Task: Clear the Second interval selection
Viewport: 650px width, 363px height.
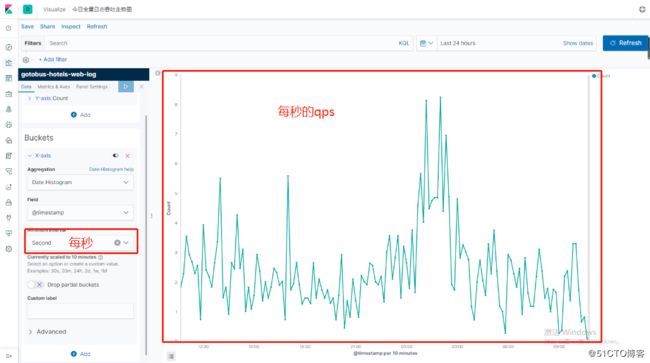Action: click(x=117, y=243)
